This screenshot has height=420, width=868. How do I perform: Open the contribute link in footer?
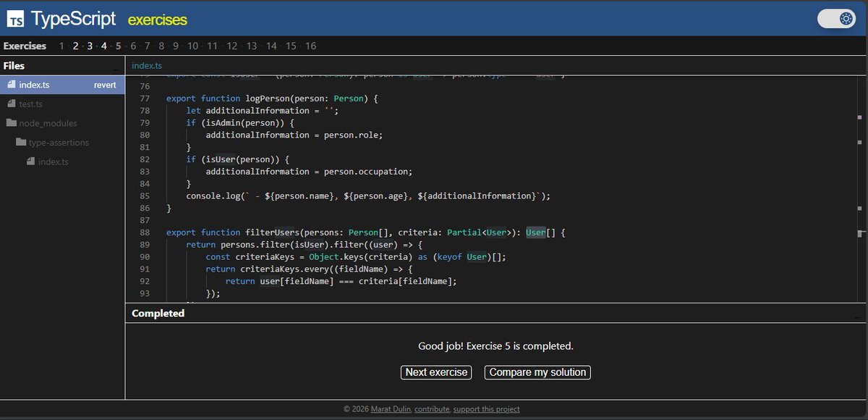(x=432, y=409)
